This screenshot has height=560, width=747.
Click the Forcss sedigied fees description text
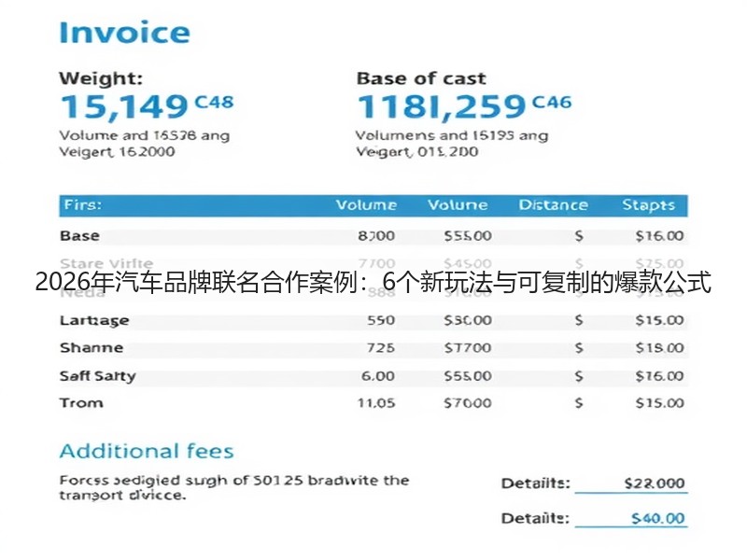click(x=234, y=487)
